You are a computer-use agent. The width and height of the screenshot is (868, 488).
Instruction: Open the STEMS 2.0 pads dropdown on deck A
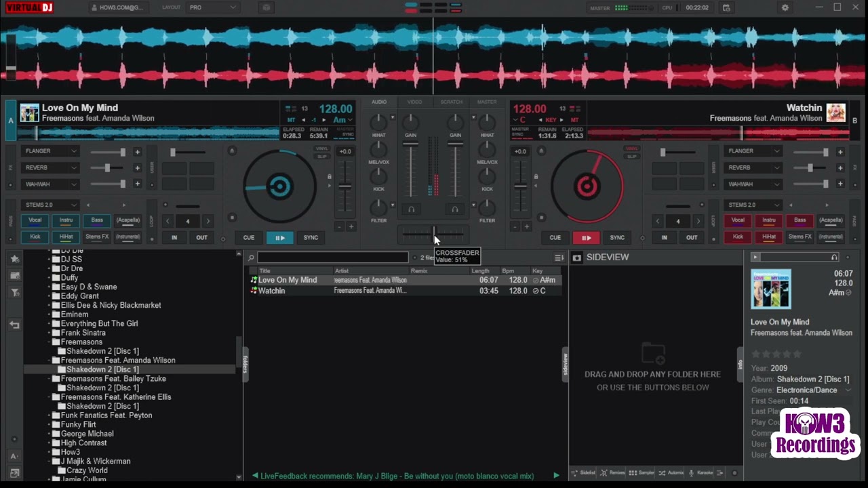(51, 205)
